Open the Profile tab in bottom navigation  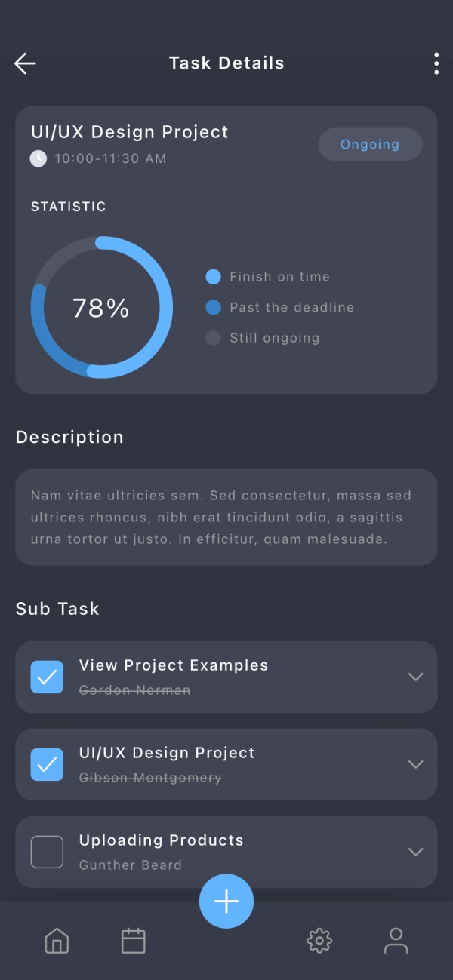click(396, 941)
